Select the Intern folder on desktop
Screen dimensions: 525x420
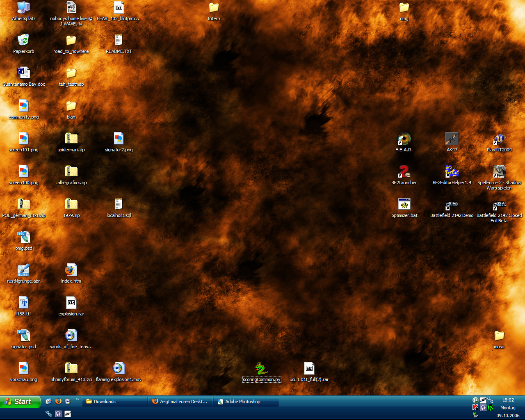(x=214, y=11)
